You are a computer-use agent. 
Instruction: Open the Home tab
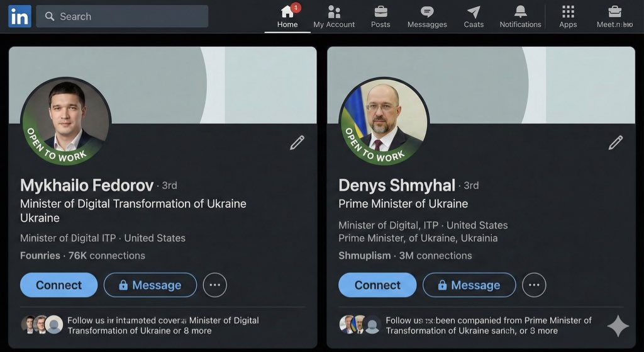tap(287, 16)
